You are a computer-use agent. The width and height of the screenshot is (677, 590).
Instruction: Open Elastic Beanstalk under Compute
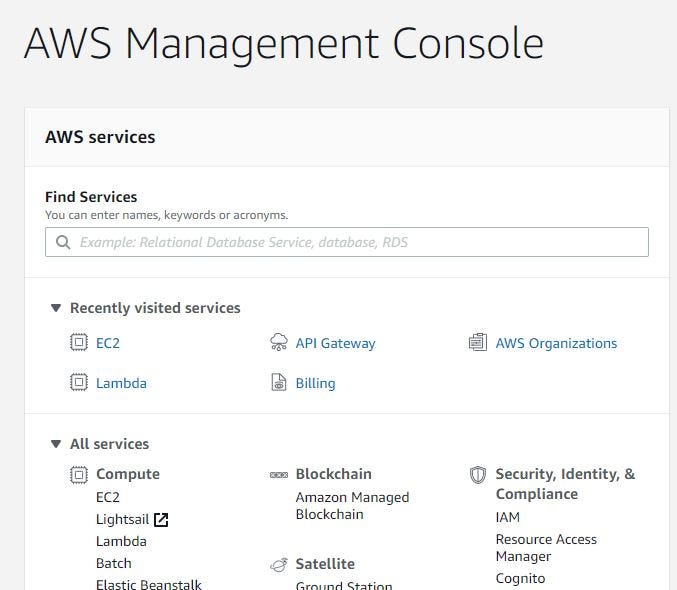[149, 584]
